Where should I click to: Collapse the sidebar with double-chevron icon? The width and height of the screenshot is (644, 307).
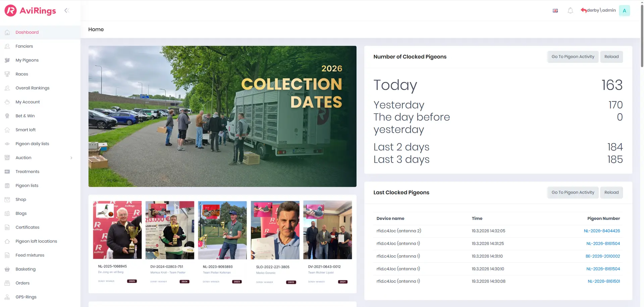point(66,10)
